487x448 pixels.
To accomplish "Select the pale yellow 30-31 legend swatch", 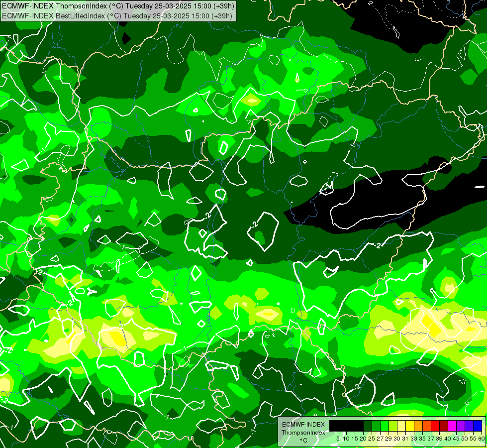I will [x=401, y=426].
